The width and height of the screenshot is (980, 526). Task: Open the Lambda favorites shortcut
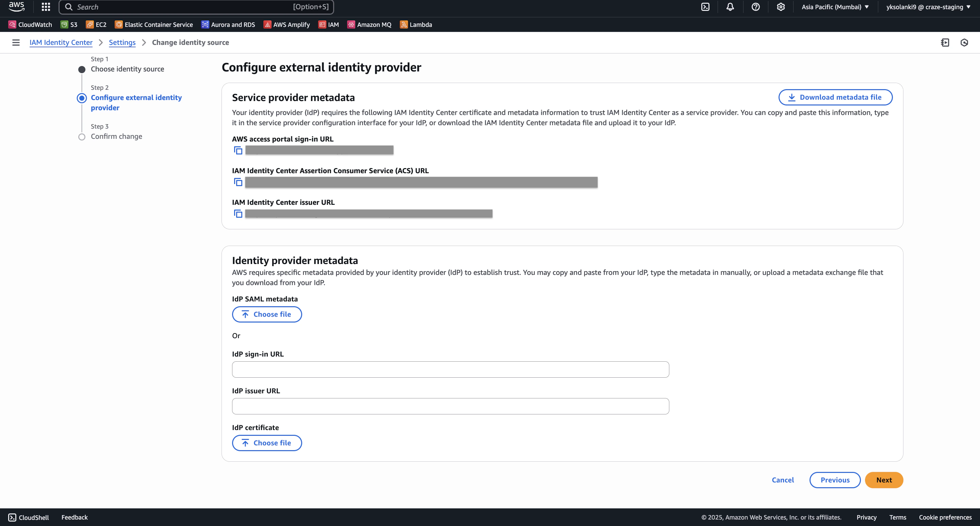point(416,25)
